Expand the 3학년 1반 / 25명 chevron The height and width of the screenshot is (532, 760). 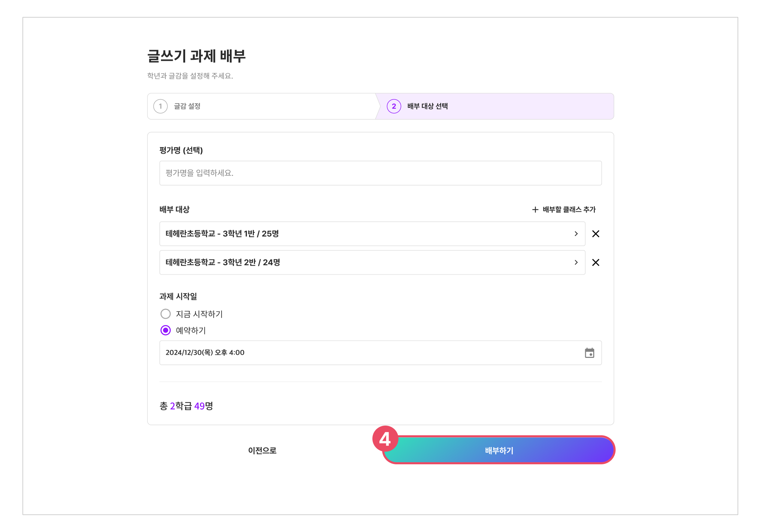pyautogui.click(x=576, y=234)
